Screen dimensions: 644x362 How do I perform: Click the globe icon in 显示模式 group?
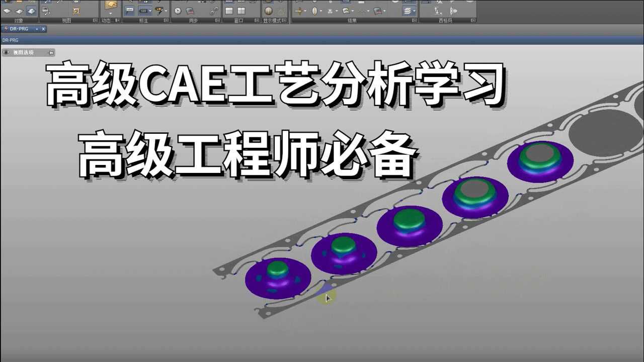268,11
